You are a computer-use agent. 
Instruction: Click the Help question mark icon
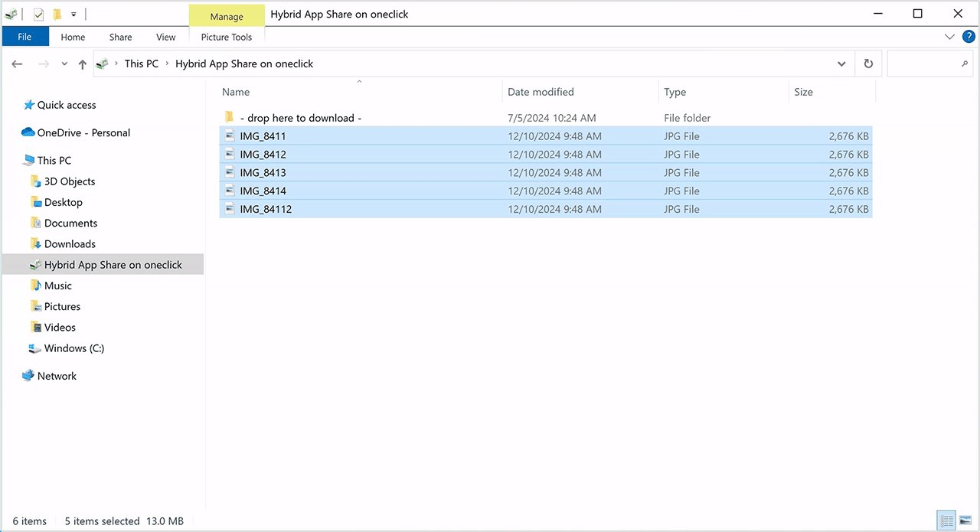[x=968, y=37]
